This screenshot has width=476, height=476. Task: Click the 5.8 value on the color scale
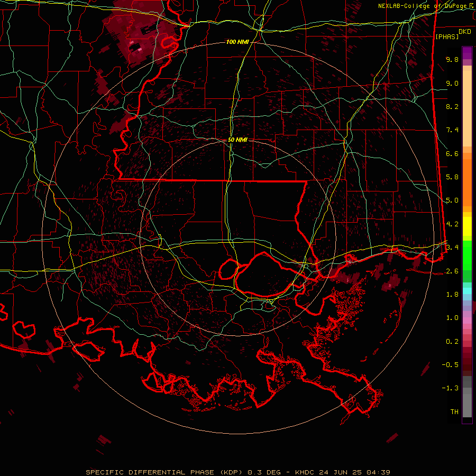[x=452, y=177]
